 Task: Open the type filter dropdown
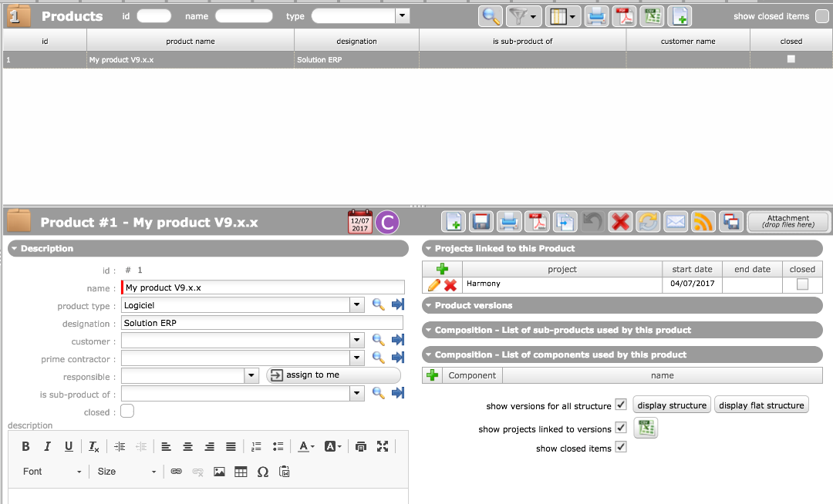pyautogui.click(x=402, y=16)
